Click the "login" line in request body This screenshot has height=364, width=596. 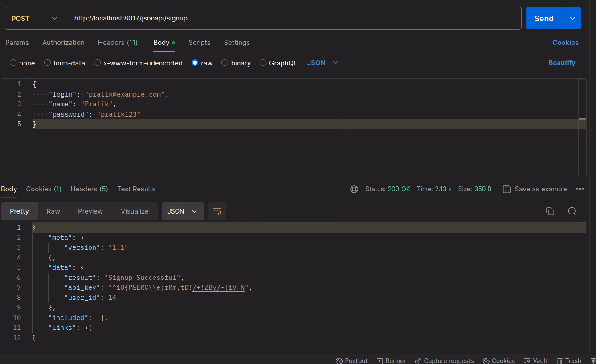click(x=109, y=94)
